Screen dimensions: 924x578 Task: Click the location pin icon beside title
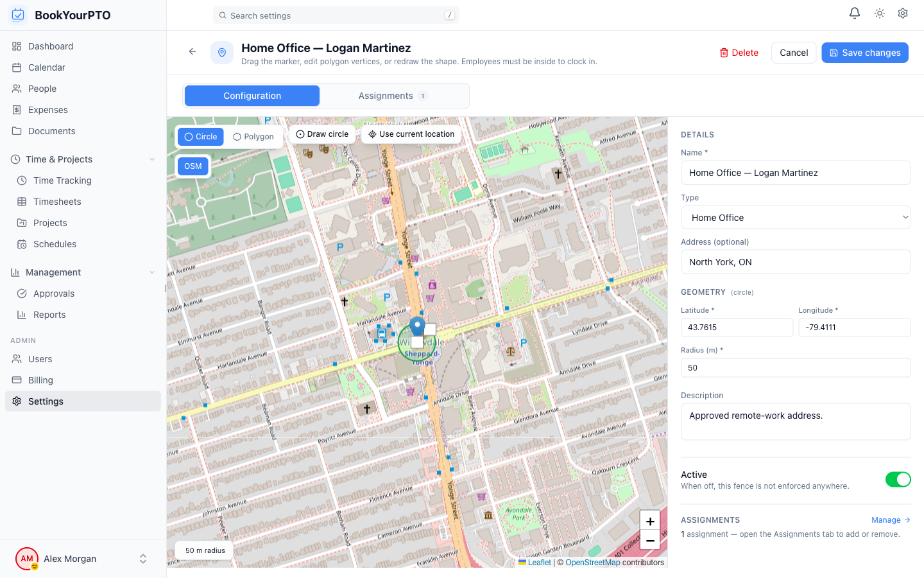pyautogui.click(x=222, y=53)
